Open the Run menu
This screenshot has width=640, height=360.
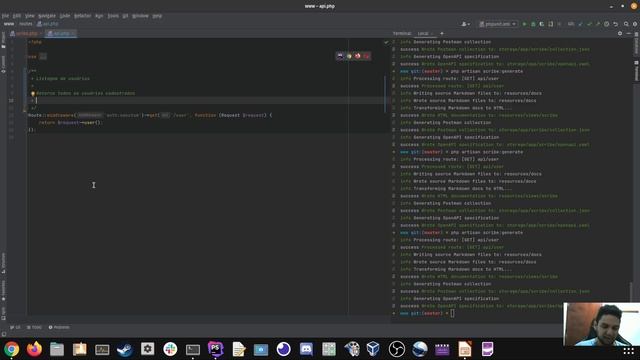coord(99,16)
